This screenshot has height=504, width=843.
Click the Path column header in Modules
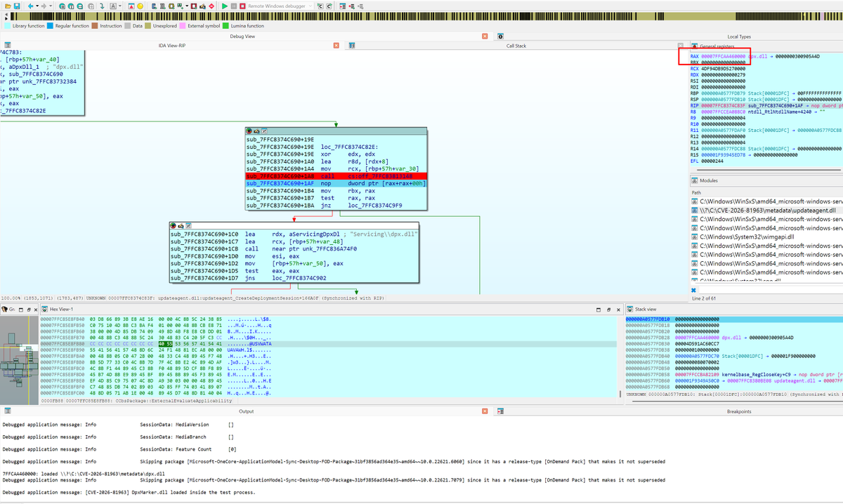pos(696,192)
